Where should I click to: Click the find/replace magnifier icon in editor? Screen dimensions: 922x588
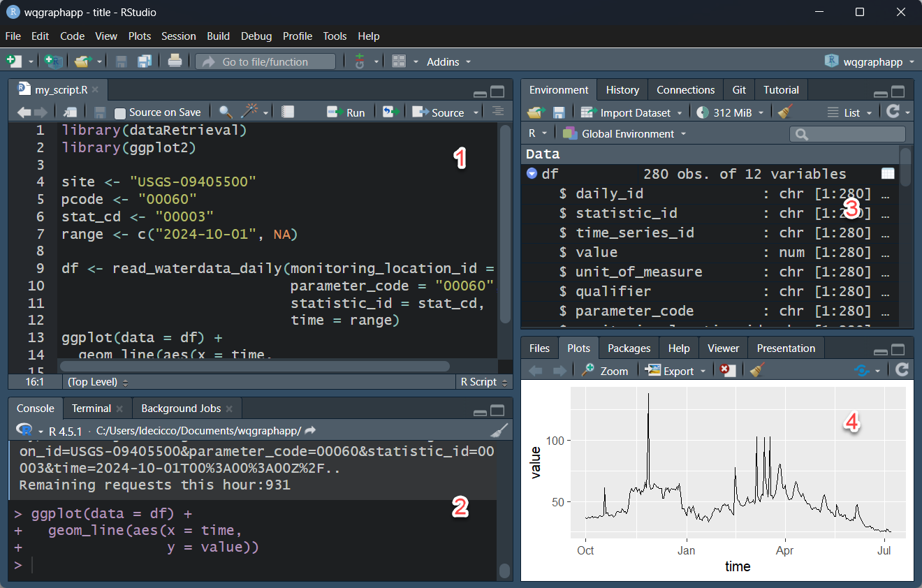click(226, 112)
